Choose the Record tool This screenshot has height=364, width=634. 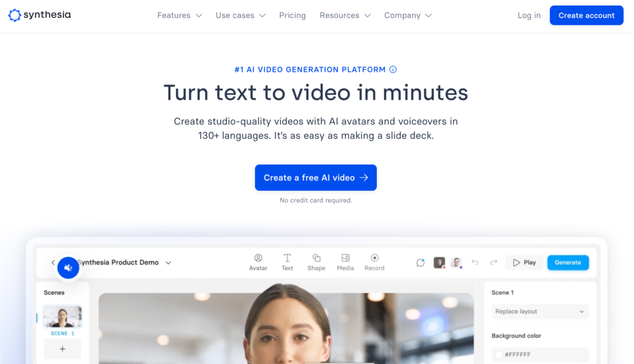pos(375,262)
